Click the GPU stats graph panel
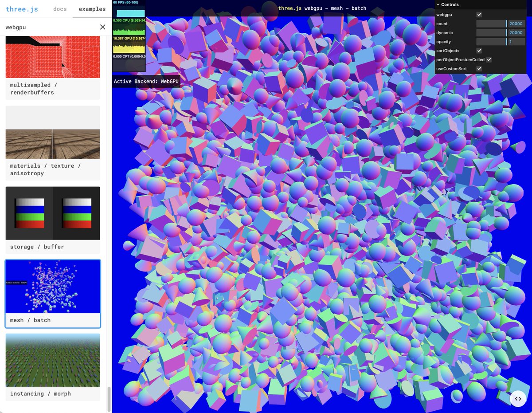Screen dimensions: 532x413 [129, 45]
